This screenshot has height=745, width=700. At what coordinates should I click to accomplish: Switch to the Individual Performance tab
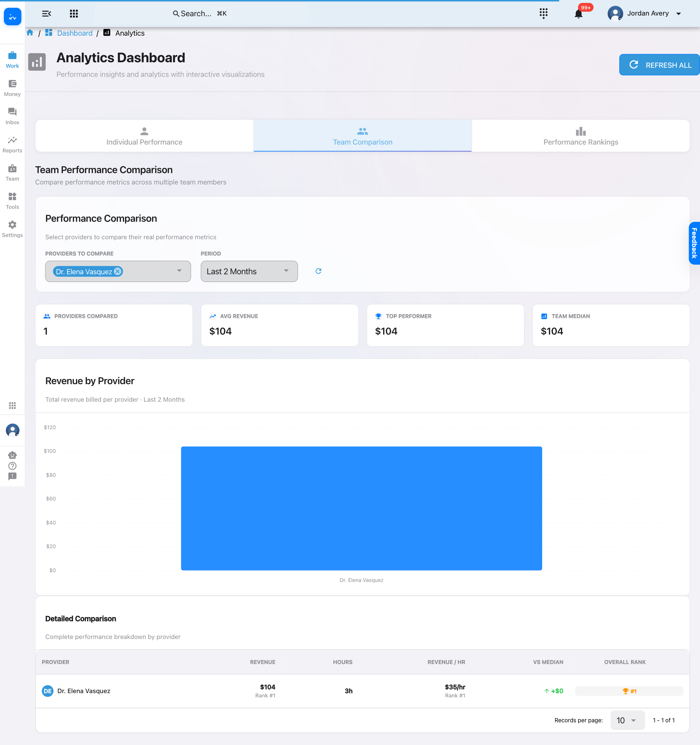click(144, 136)
